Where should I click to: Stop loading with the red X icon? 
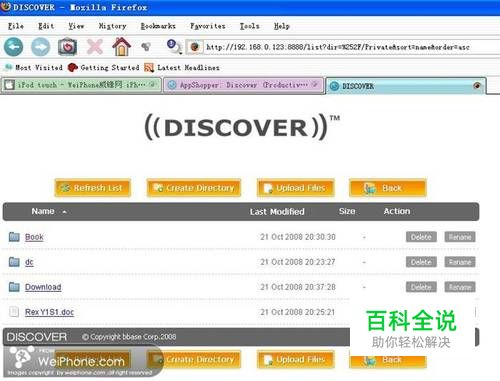click(95, 47)
